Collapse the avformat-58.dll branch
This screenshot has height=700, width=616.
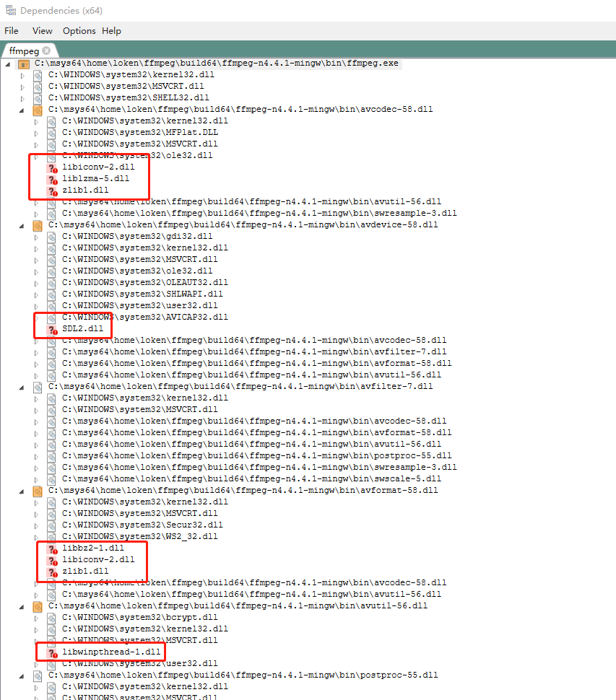pyautogui.click(x=22, y=491)
